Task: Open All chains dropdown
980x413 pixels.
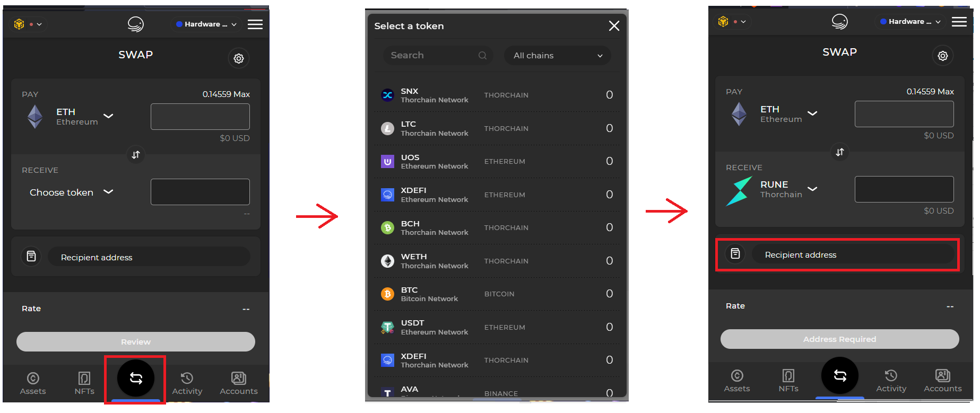Action: 558,56
